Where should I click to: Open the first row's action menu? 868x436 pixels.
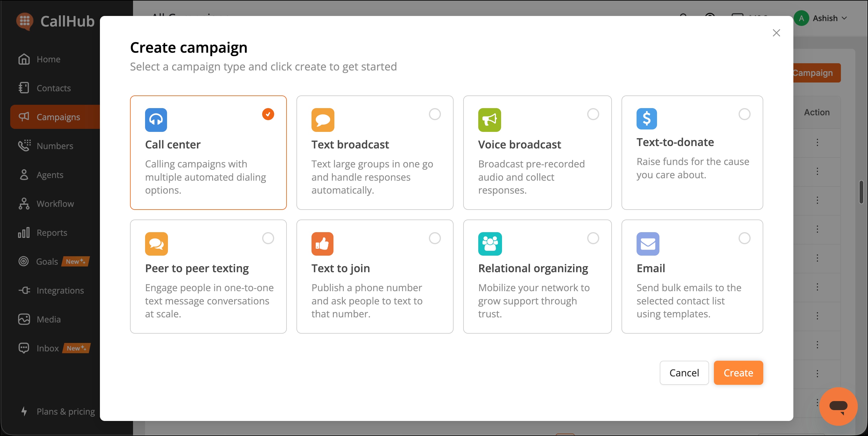pyautogui.click(x=817, y=142)
